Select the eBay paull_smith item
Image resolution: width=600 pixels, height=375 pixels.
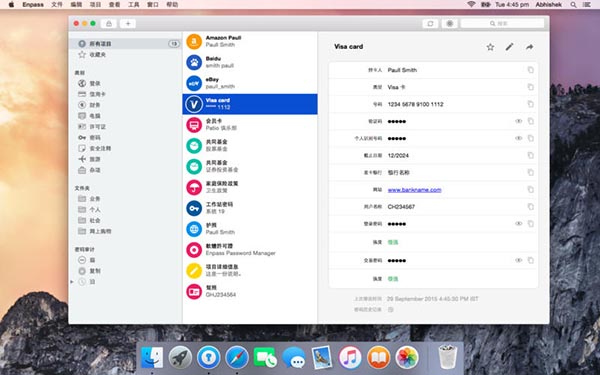click(x=250, y=83)
